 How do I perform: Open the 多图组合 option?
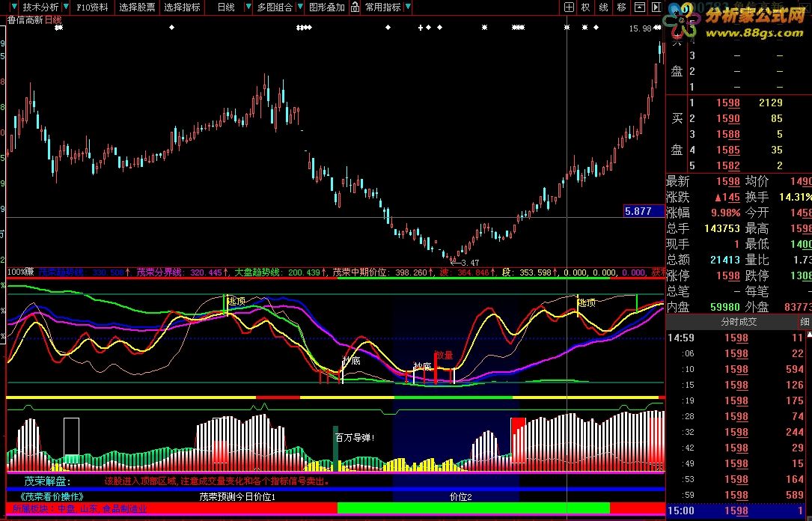click(275, 7)
